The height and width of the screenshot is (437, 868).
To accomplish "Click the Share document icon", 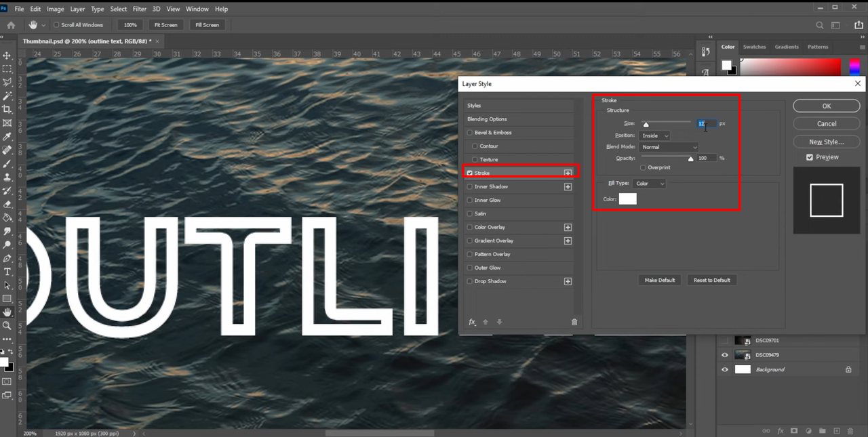I will click(858, 25).
